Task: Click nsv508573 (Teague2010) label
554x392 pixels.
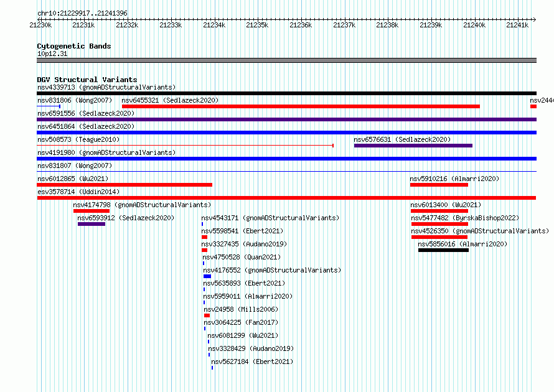Action: (x=78, y=139)
